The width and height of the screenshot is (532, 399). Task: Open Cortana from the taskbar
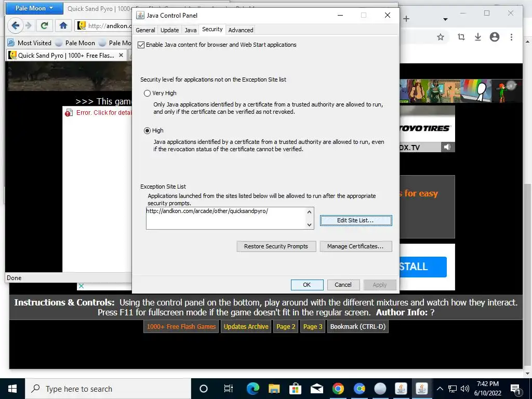click(204, 389)
